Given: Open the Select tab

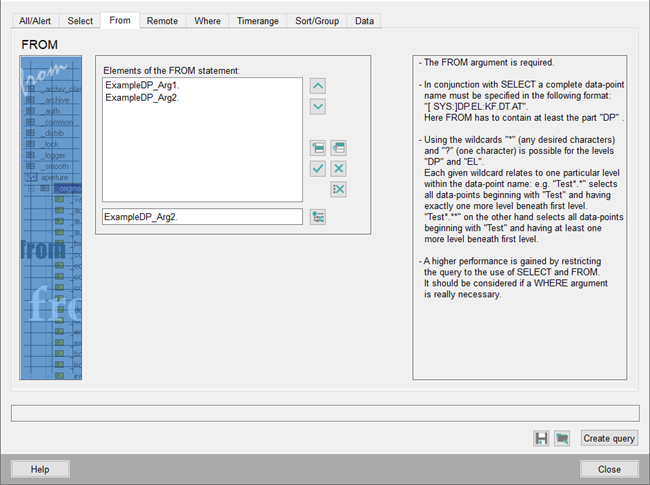Looking at the screenshot, I should pyautogui.click(x=80, y=20).
